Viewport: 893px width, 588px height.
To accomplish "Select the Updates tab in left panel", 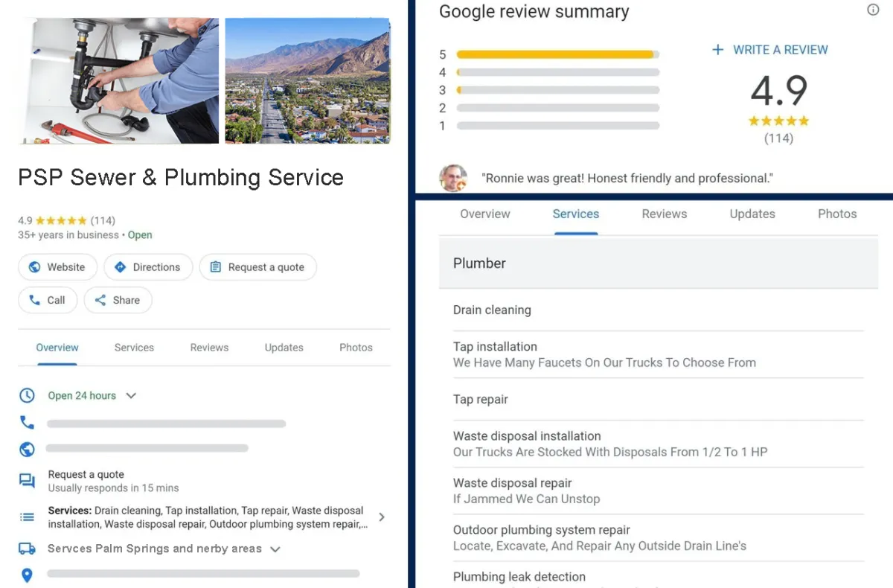I will [x=284, y=348].
